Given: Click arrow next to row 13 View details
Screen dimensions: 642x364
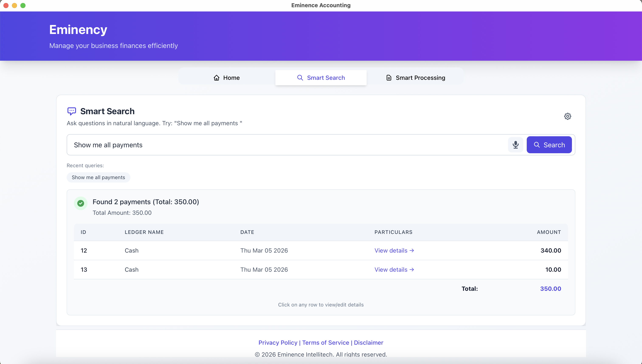Looking at the screenshot, I should 412,270.
